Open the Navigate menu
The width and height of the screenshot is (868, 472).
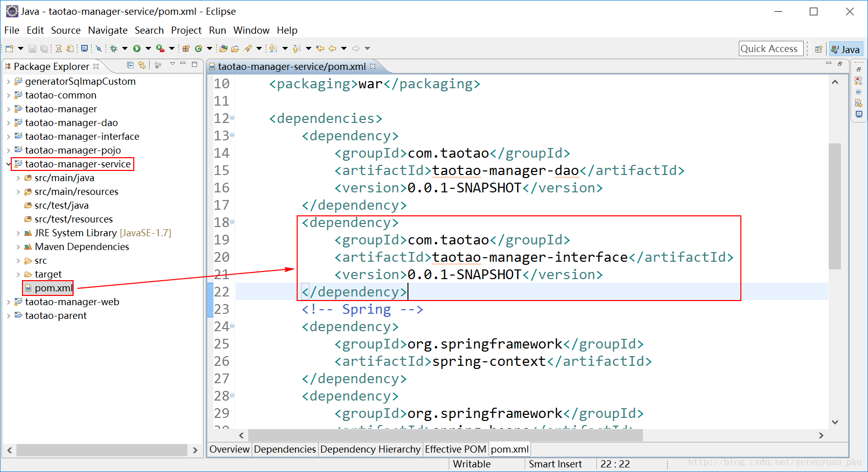pos(108,30)
